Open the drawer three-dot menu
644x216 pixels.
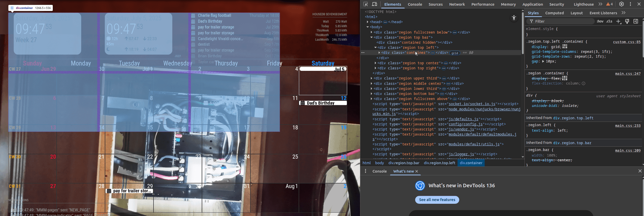pos(365,171)
